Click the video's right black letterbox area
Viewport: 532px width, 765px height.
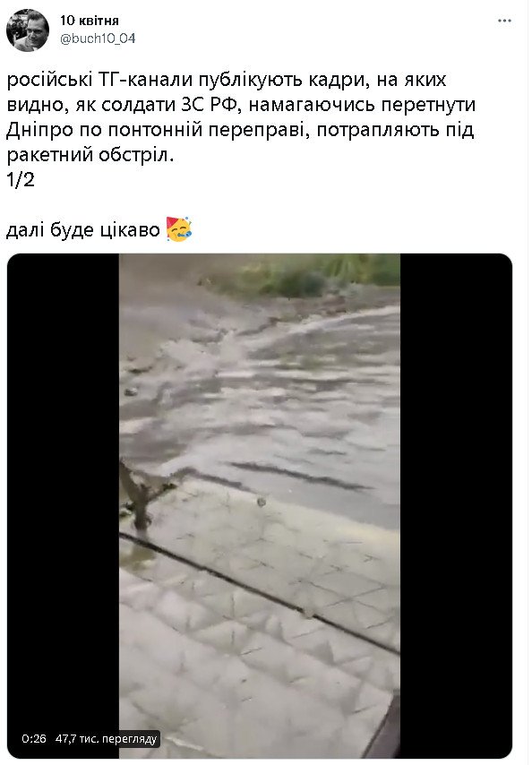[x=456, y=506]
